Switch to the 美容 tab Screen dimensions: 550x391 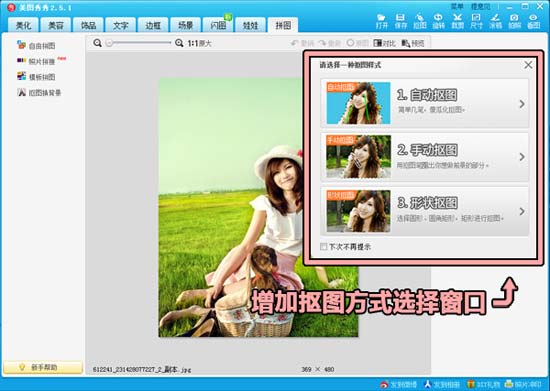(x=55, y=25)
